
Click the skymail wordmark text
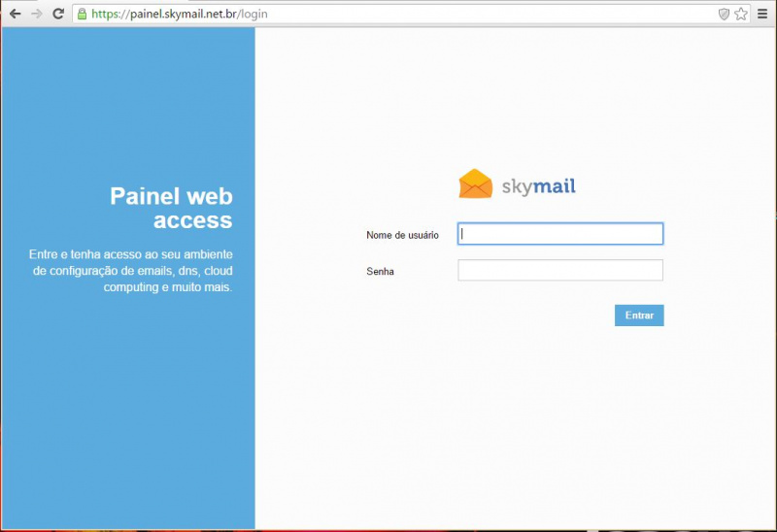pos(539,186)
